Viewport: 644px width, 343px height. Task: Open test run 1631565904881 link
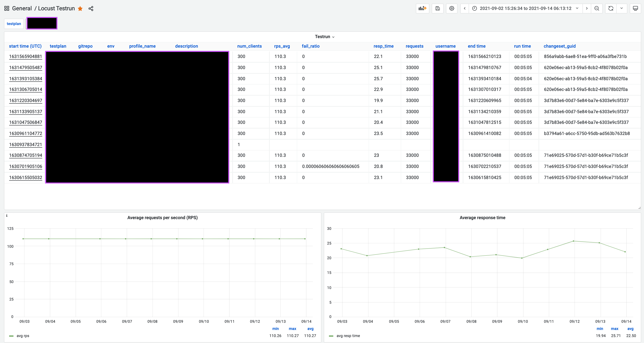[26, 57]
